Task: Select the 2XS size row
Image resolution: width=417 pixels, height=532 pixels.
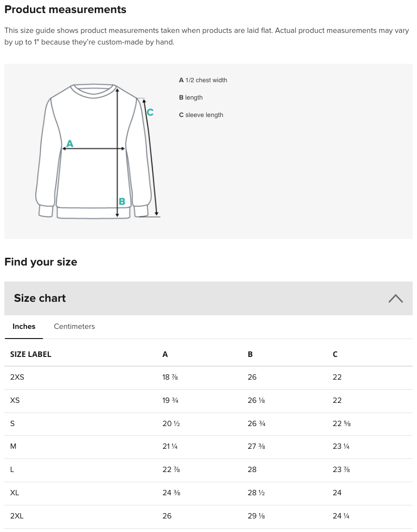Action: pyautogui.click(x=208, y=378)
